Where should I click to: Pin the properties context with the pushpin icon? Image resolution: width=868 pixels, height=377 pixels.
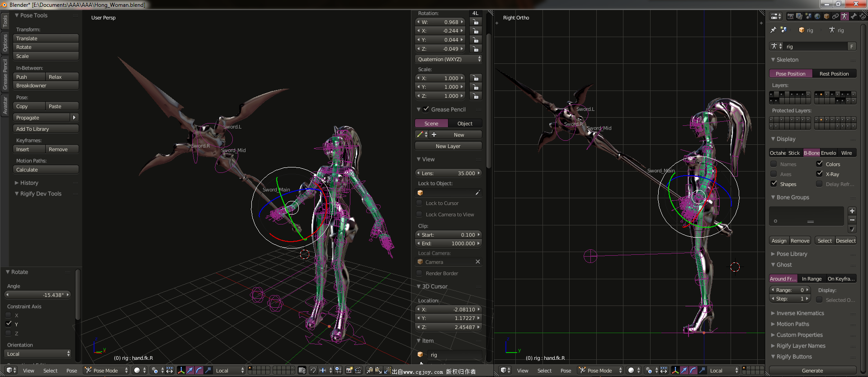[773, 30]
